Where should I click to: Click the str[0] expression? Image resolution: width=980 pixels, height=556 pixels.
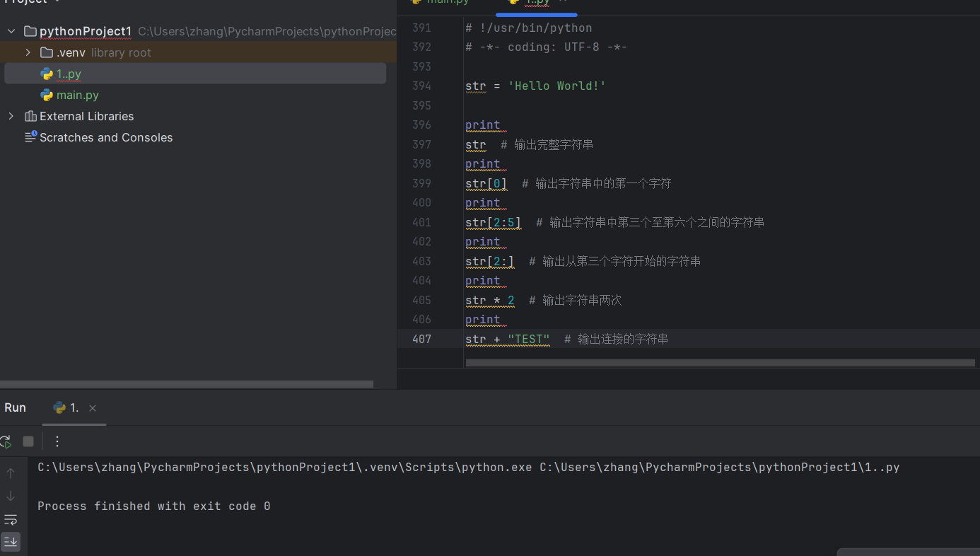pyautogui.click(x=486, y=183)
